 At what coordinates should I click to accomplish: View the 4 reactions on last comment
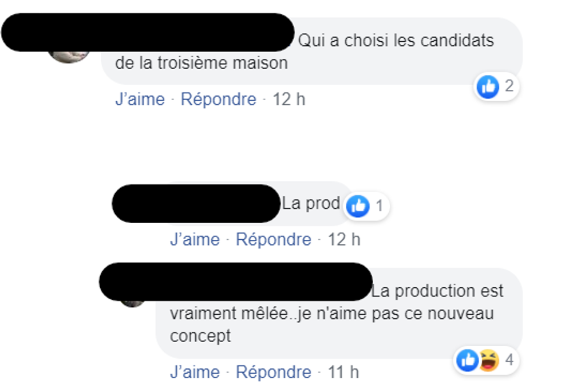[509, 361]
